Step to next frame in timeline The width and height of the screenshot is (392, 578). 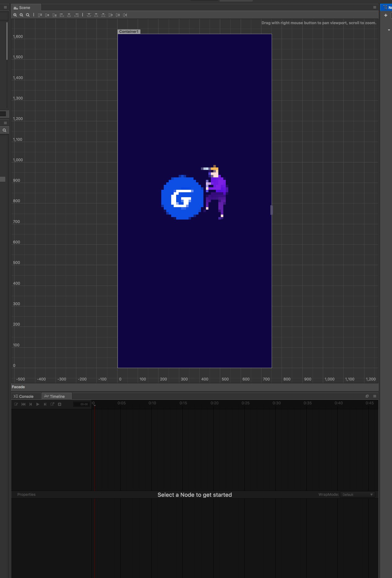45,404
